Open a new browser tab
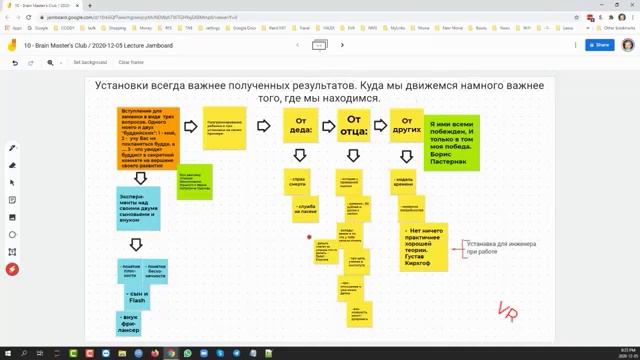This screenshot has height=360, width=640. tap(90, 6)
